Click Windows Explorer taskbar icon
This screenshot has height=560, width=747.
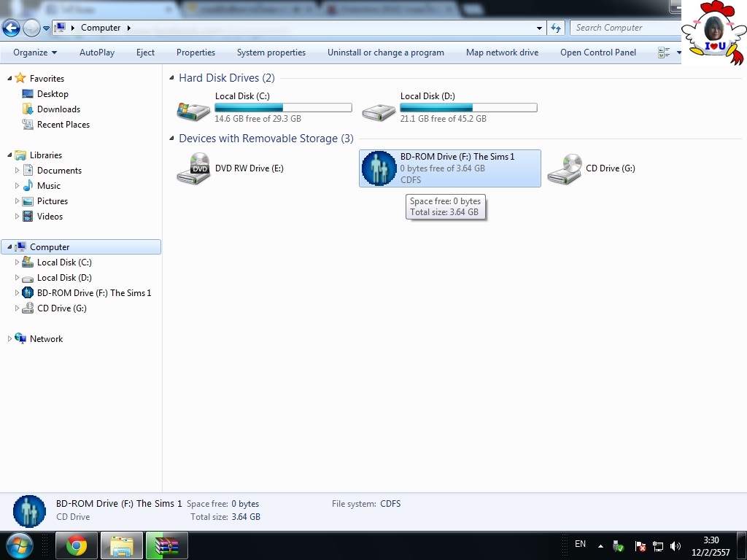(122, 545)
